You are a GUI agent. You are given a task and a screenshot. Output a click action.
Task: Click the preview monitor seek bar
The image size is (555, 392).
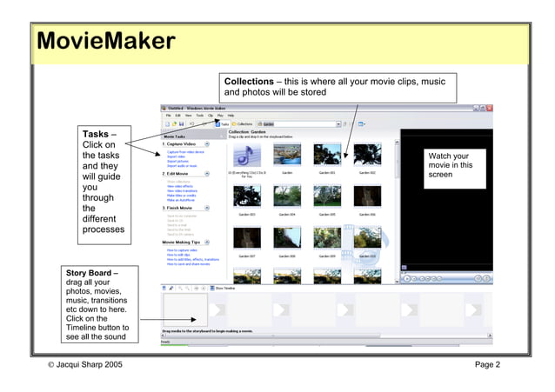pos(446,272)
